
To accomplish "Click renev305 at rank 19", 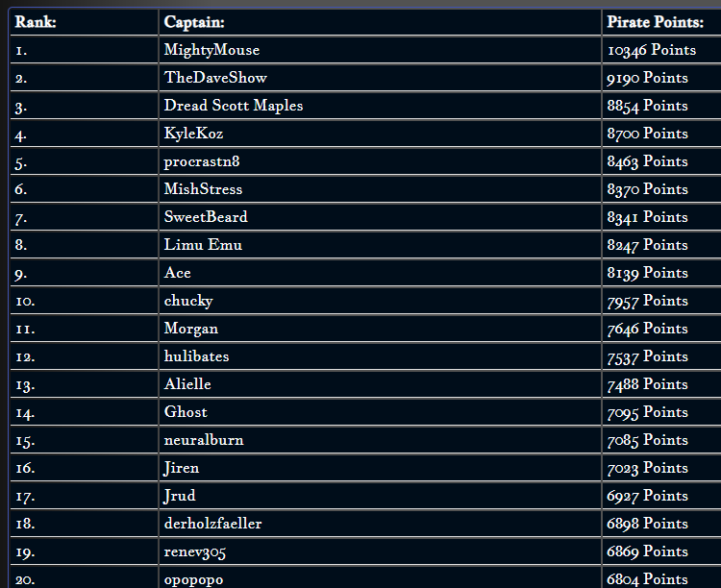I will coord(194,551).
